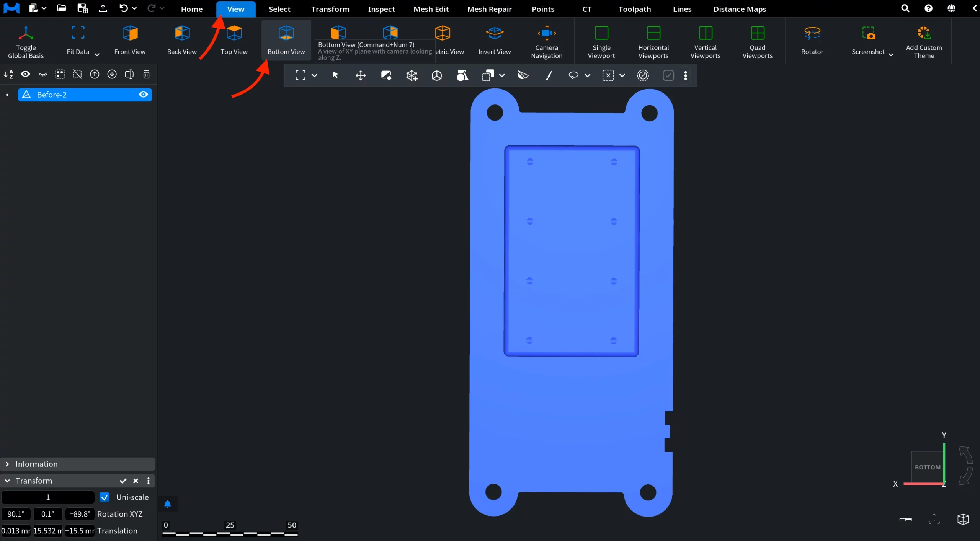Select the arrow pointer tool in viewport toolbar
This screenshot has width=980, height=541.
335,75
